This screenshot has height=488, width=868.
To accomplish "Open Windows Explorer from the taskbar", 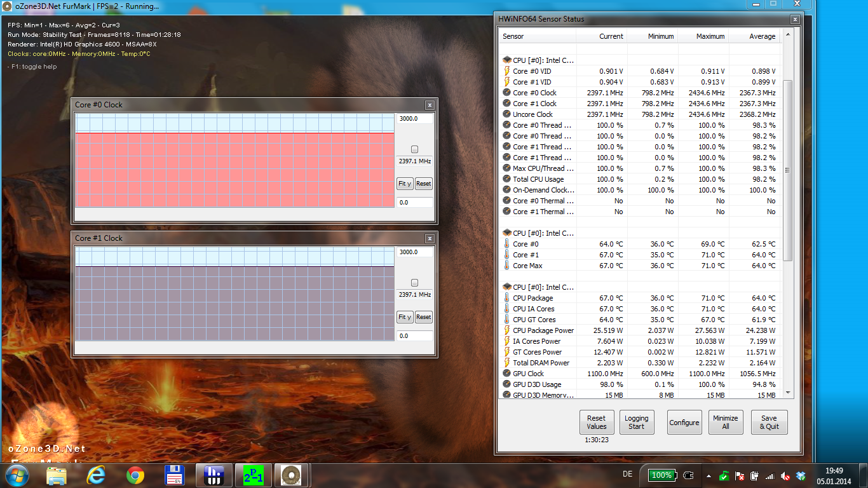I will tap(57, 475).
